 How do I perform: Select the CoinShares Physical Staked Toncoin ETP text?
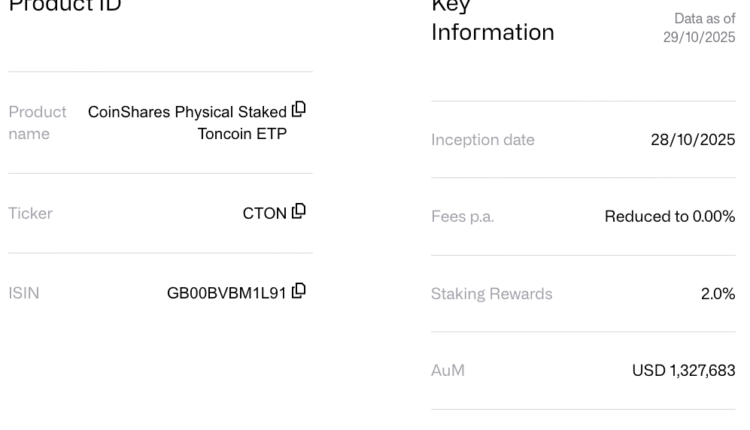(188, 122)
